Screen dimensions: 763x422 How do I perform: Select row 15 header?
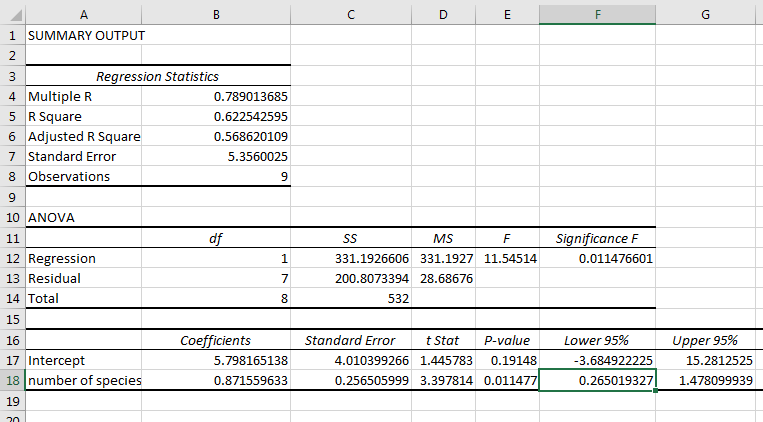pos(13,319)
